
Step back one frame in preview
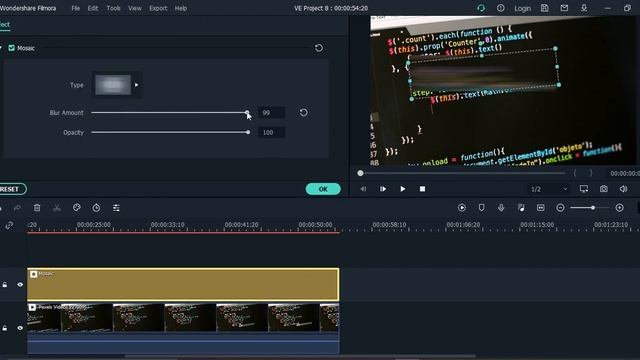pyautogui.click(x=363, y=189)
